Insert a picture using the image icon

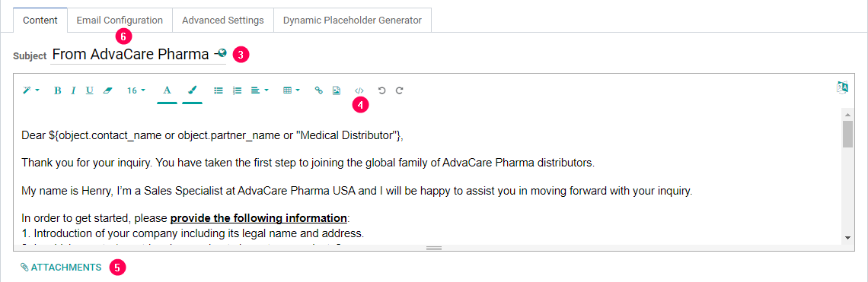point(336,90)
